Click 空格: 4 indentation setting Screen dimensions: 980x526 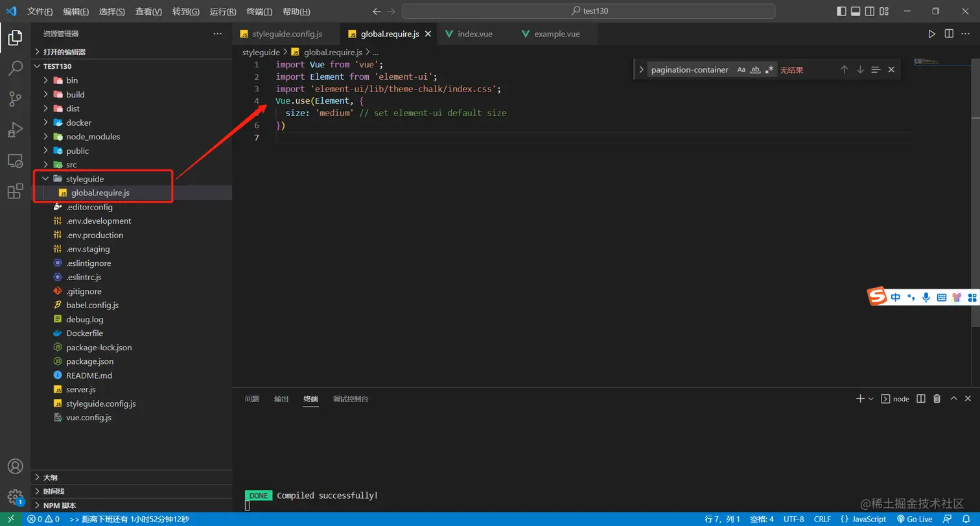(762, 519)
